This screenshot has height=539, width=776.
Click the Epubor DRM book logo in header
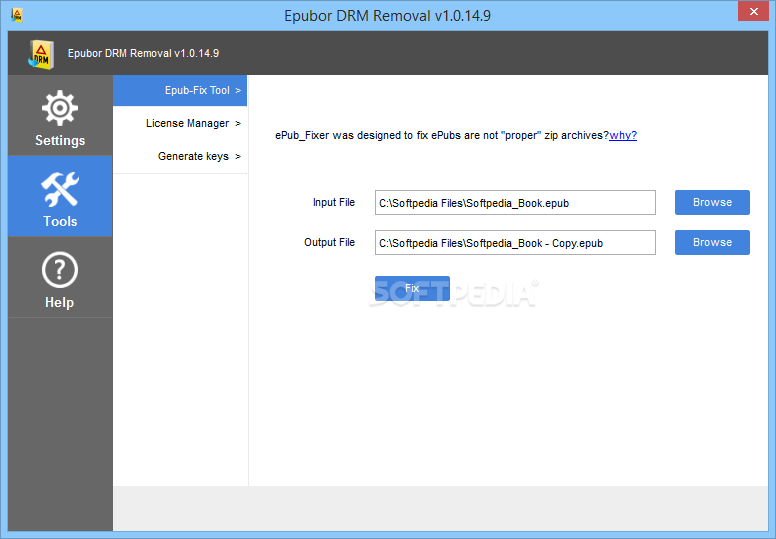point(41,54)
